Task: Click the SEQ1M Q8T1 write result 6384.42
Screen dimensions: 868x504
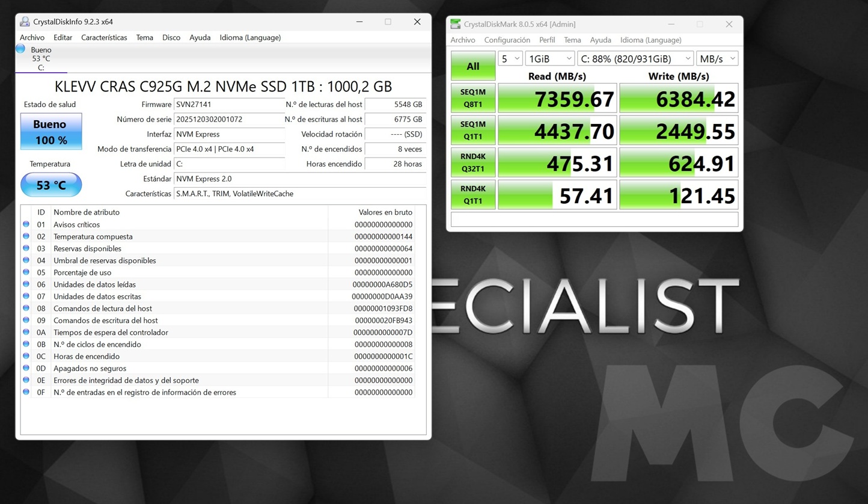Action: [679, 98]
